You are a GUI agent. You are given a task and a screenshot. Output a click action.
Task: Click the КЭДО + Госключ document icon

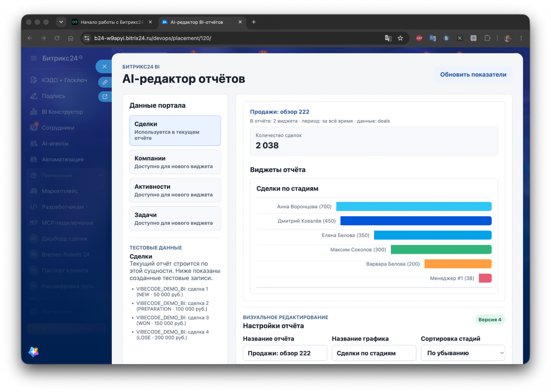coord(34,80)
